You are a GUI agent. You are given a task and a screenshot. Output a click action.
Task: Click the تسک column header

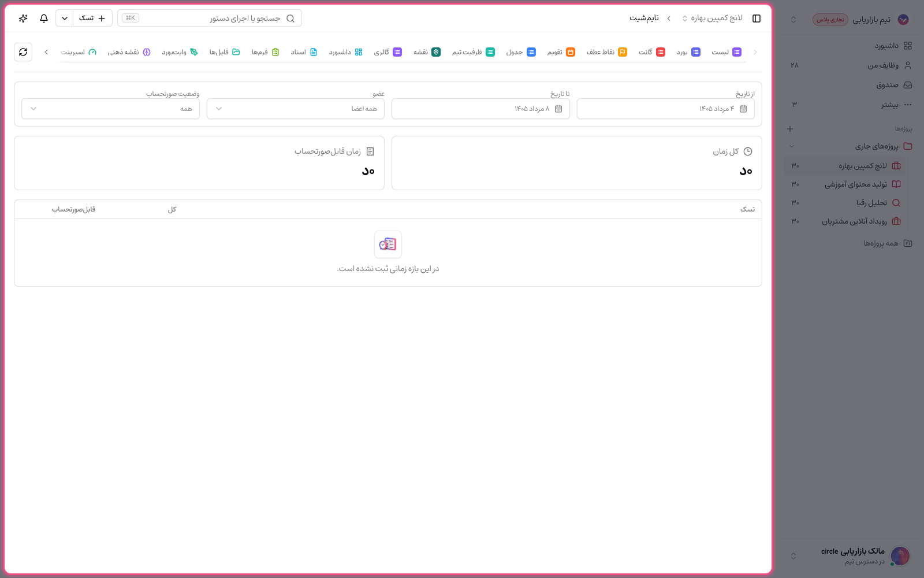(x=747, y=209)
